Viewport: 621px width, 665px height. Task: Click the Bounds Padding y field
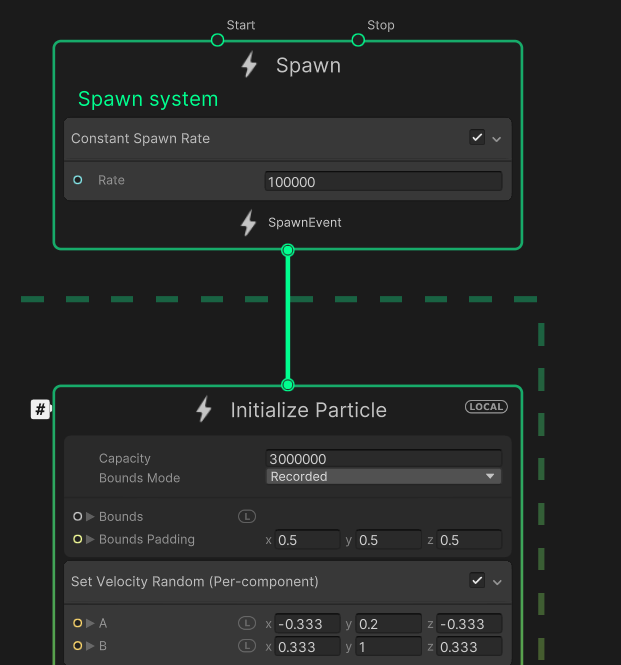[389, 540]
